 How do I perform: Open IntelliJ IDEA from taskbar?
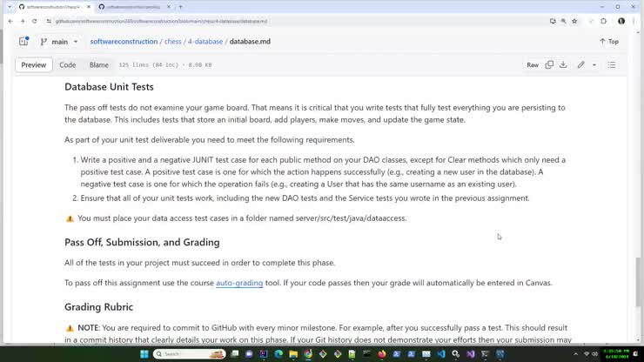[x=264, y=354]
